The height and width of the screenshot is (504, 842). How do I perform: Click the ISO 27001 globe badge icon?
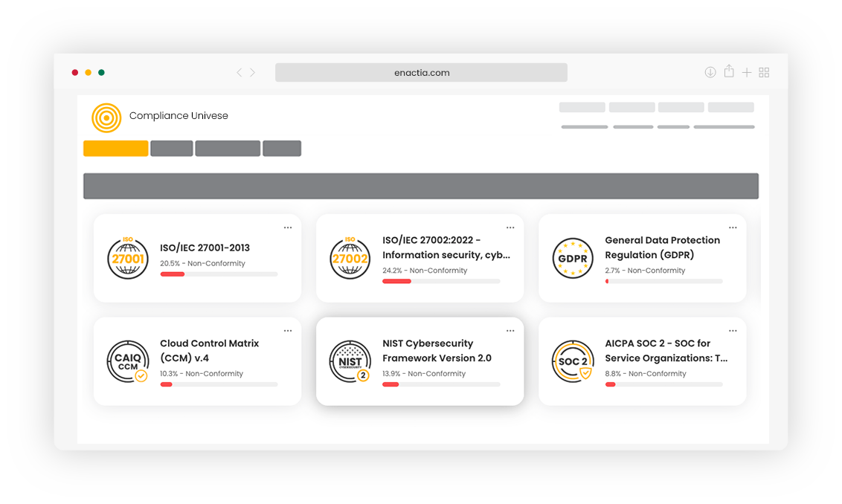click(x=128, y=258)
